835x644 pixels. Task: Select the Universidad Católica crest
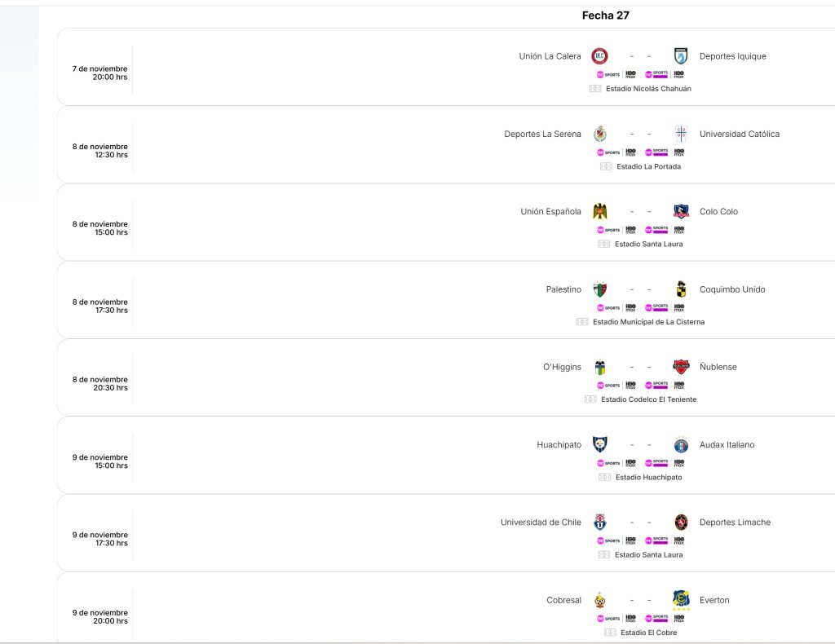click(681, 134)
